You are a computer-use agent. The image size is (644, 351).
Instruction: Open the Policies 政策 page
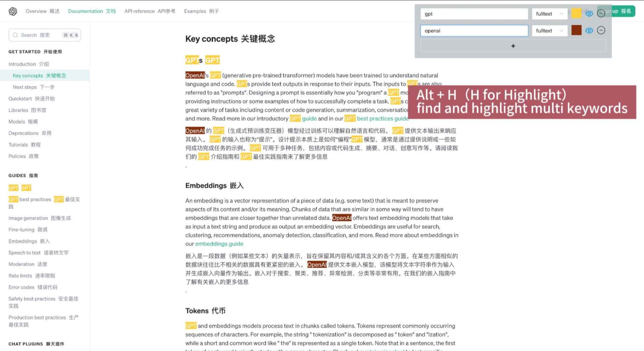click(23, 156)
